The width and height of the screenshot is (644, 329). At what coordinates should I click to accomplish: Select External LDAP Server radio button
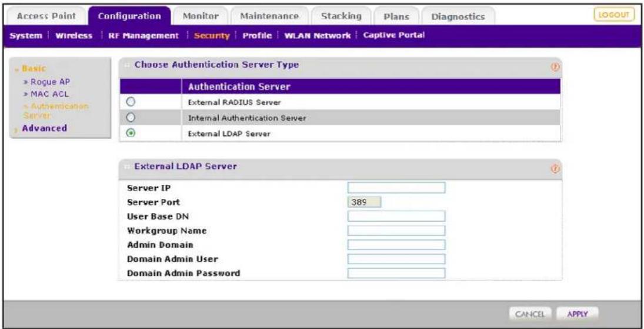coord(131,134)
